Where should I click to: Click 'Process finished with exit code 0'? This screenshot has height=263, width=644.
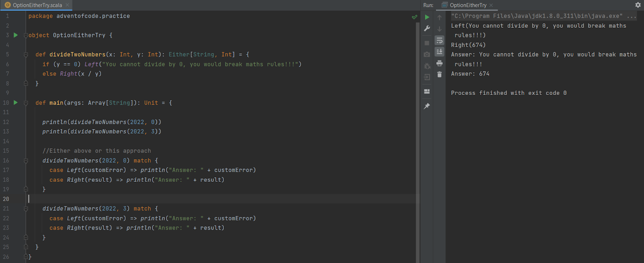point(509,93)
